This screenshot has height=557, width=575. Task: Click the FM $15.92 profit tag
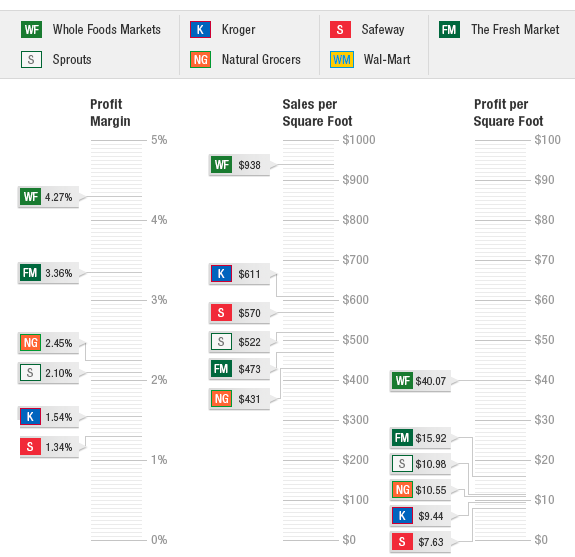tap(420, 438)
